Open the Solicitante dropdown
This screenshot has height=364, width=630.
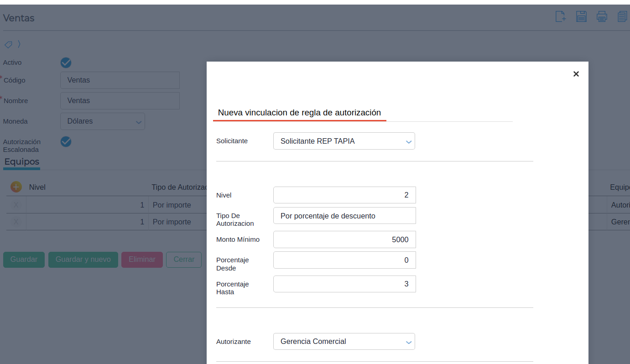(x=344, y=141)
